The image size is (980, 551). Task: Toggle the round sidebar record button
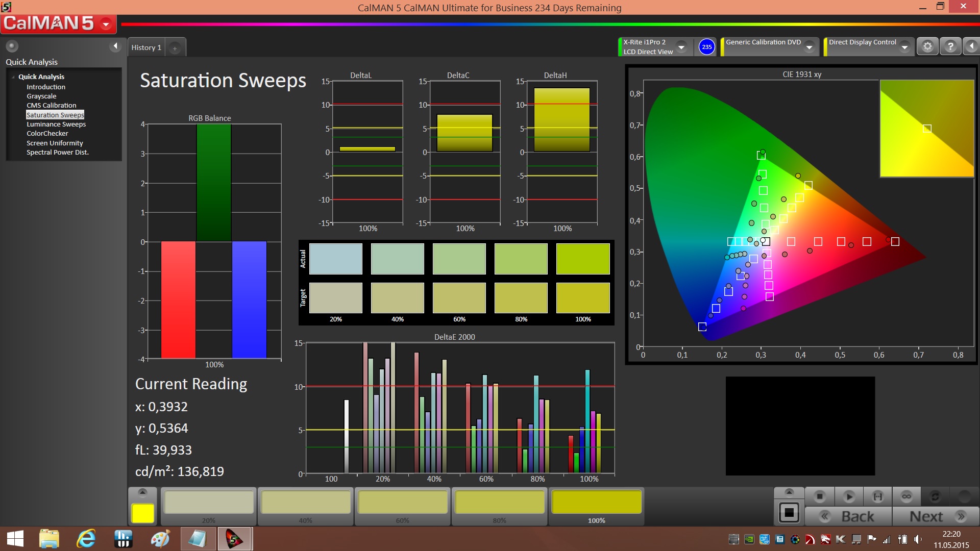(x=12, y=46)
